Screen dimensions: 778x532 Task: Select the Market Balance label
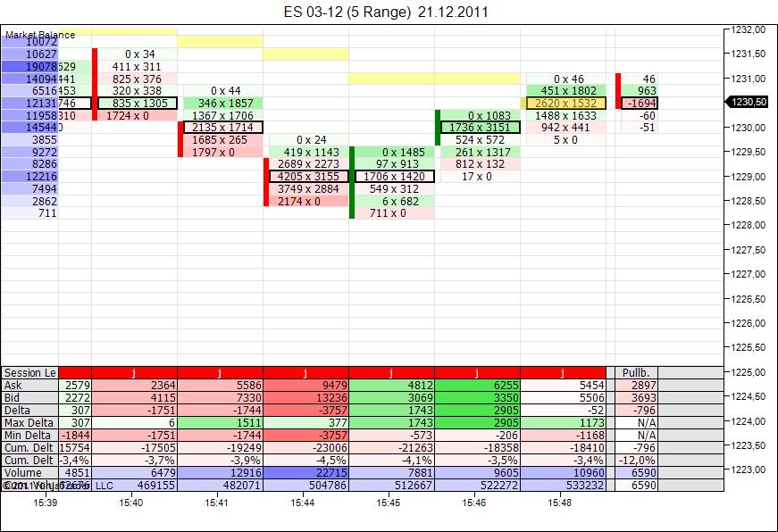tap(40, 35)
